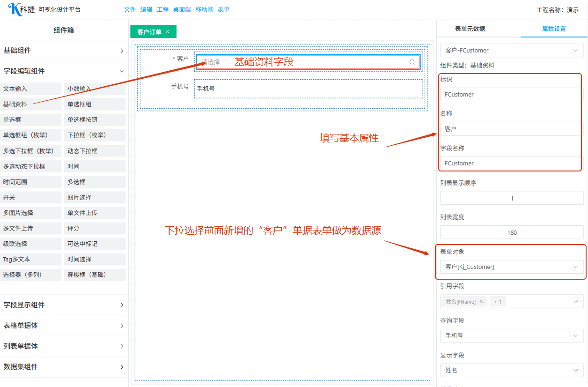The height and width of the screenshot is (387, 588).
Task: Open the 显示字段 dropdown
Action: pos(511,370)
